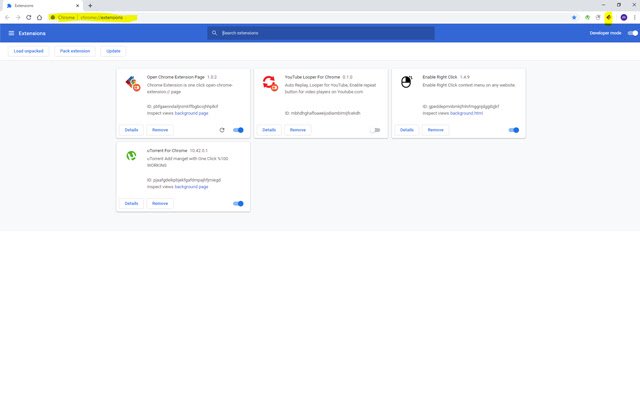Open the home page with the house icon

click(39, 18)
